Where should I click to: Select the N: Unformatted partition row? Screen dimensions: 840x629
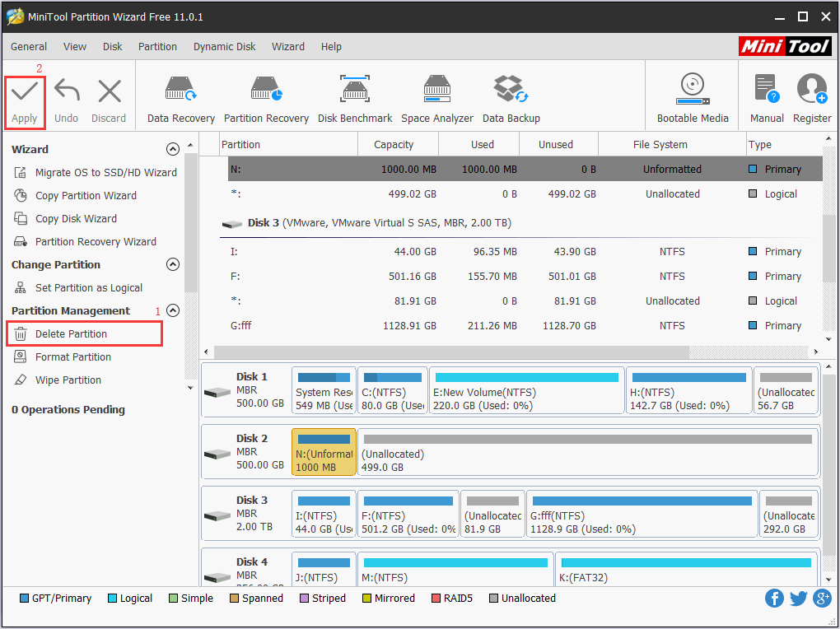click(x=525, y=170)
